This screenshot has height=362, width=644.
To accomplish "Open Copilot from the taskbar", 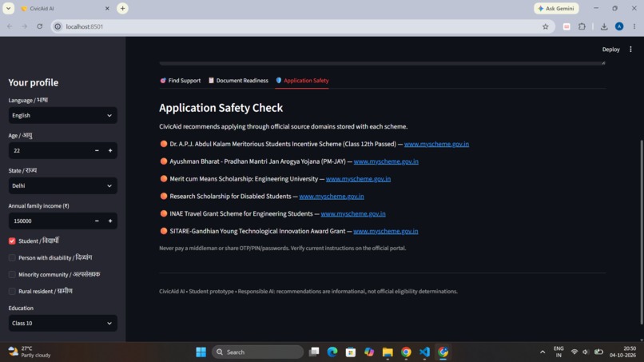I will point(369,352).
